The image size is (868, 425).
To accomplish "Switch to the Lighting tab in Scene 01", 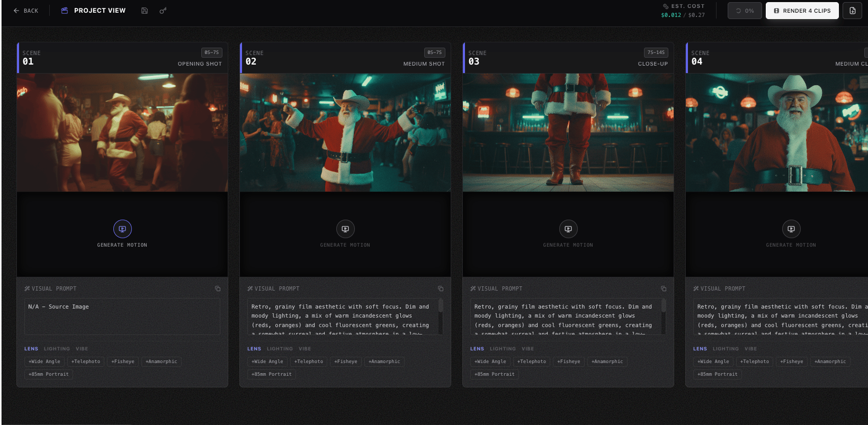I will (x=57, y=349).
